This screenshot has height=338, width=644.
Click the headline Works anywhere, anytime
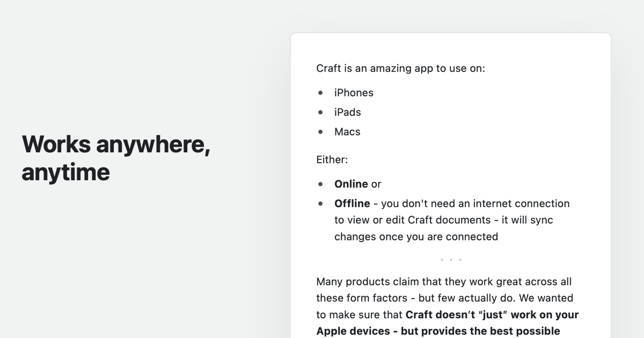pyautogui.click(x=115, y=158)
